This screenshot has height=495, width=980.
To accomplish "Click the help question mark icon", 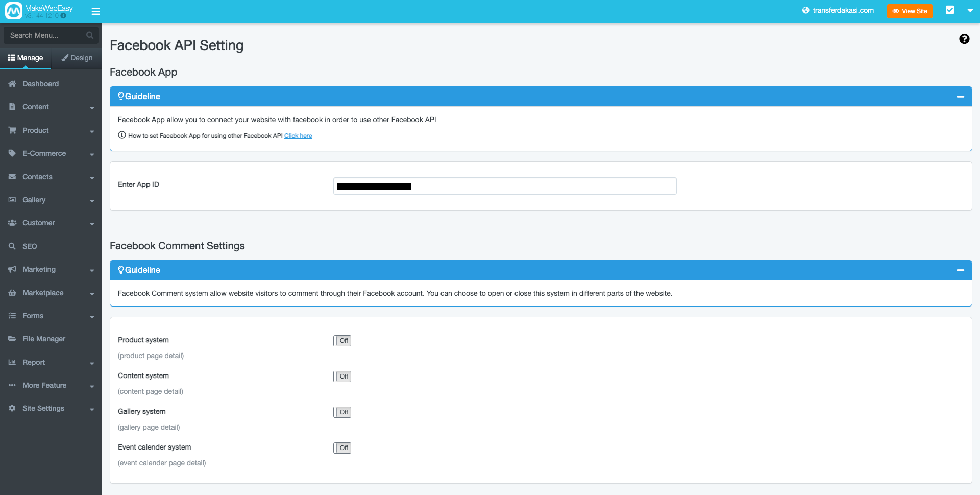I will [x=964, y=39].
